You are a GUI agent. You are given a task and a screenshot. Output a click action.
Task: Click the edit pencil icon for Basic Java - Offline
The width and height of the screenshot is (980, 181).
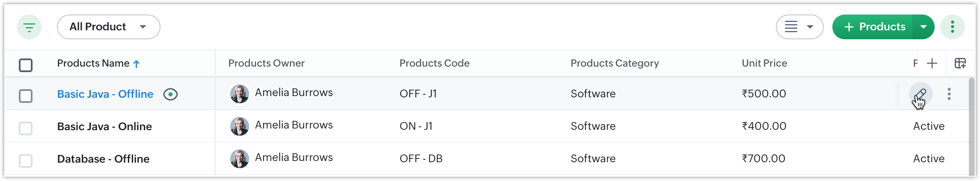coord(921,94)
